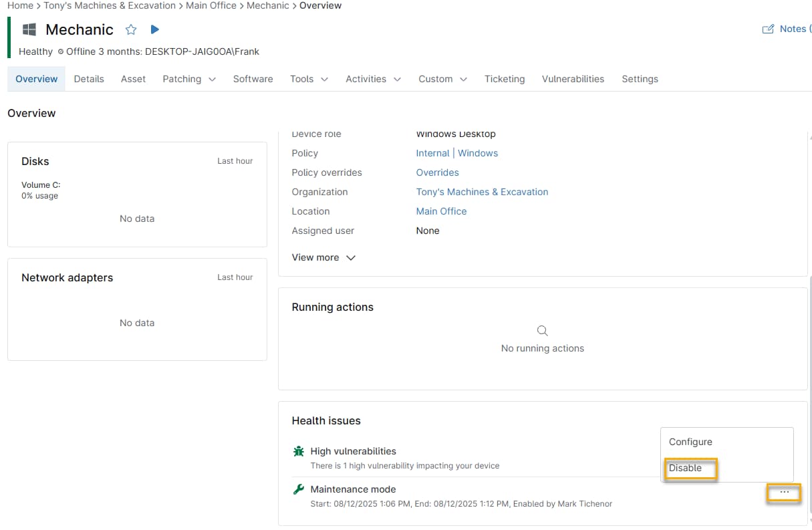This screenshot has width=812, height=530.
Task: Open the Overrides policy link
Action: click(437, 172)
